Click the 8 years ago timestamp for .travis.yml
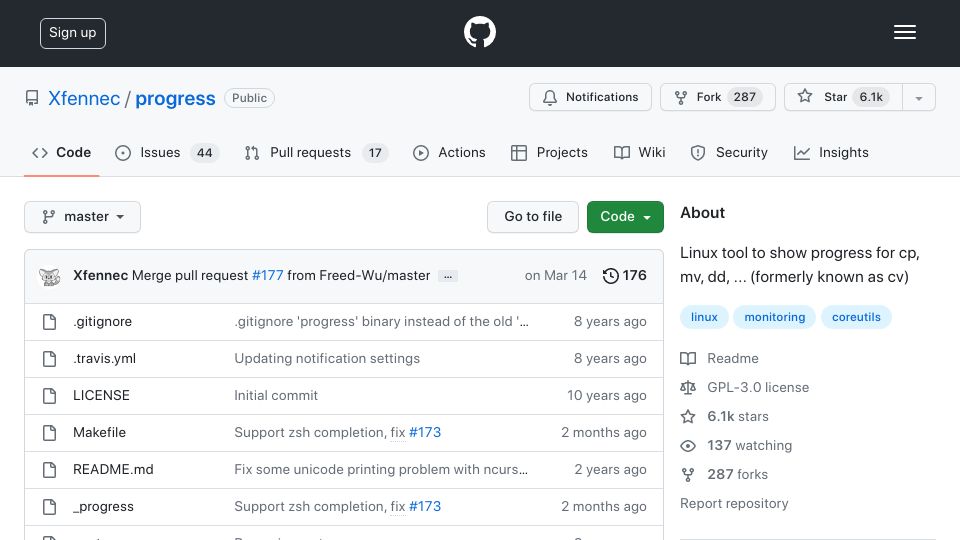 coord(610,359)
